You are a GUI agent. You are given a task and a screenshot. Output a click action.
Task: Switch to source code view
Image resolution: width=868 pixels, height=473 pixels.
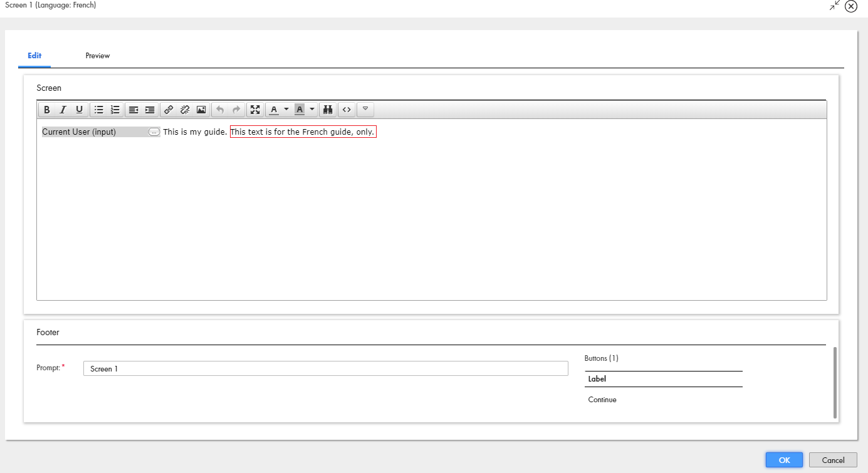[x=346, y=110]
